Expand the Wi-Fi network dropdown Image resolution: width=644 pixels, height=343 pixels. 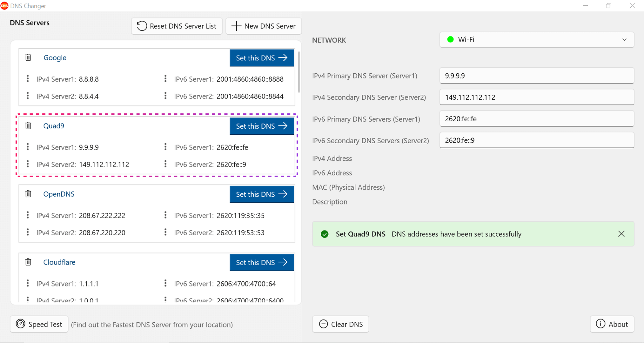pyautogui.click(x=537, y=40)
